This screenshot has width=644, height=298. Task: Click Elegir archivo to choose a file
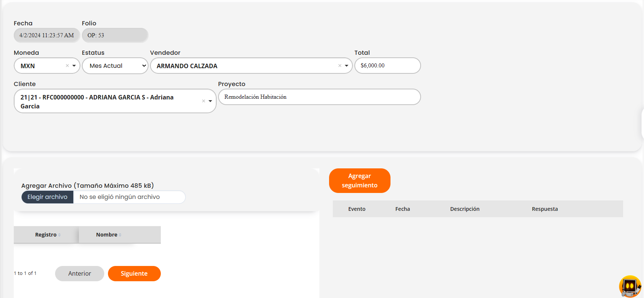click(x=47, y=197)
